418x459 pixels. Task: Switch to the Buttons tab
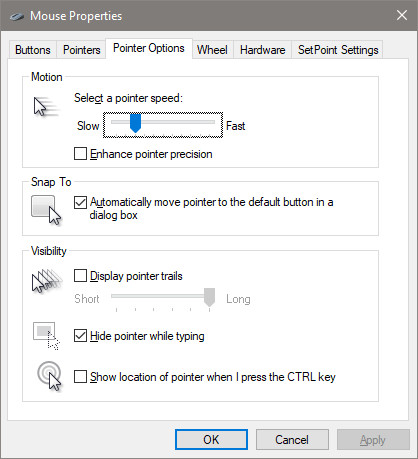click(x=33, y=50)
